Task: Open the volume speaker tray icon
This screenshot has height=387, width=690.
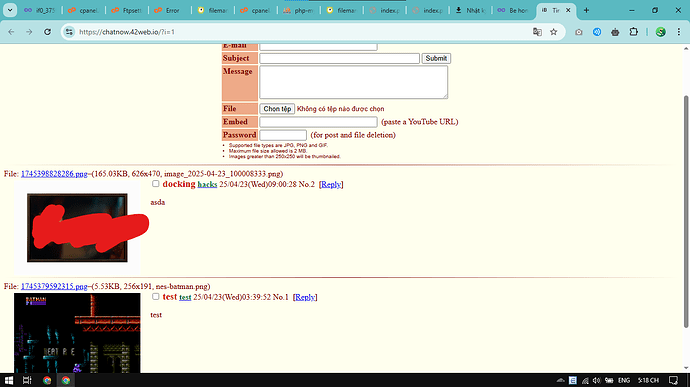Action: (596, 380)
